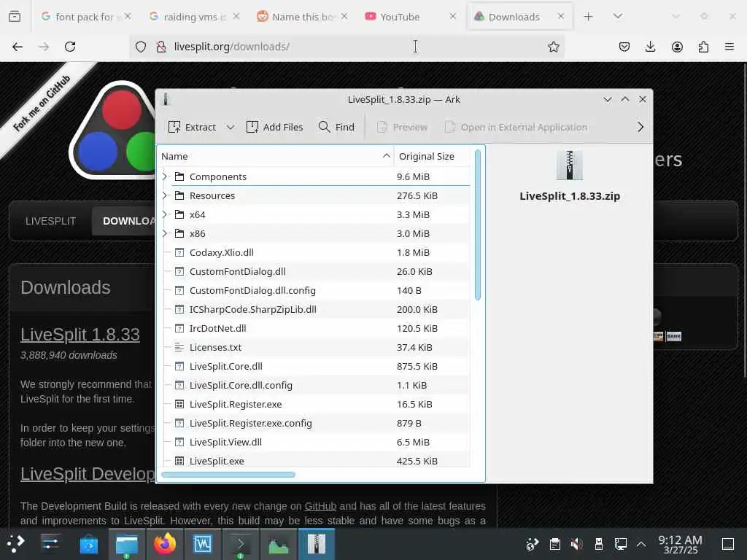Bookmark this page star icon
This screenshot has width=747, height=560.
(553, 47)
